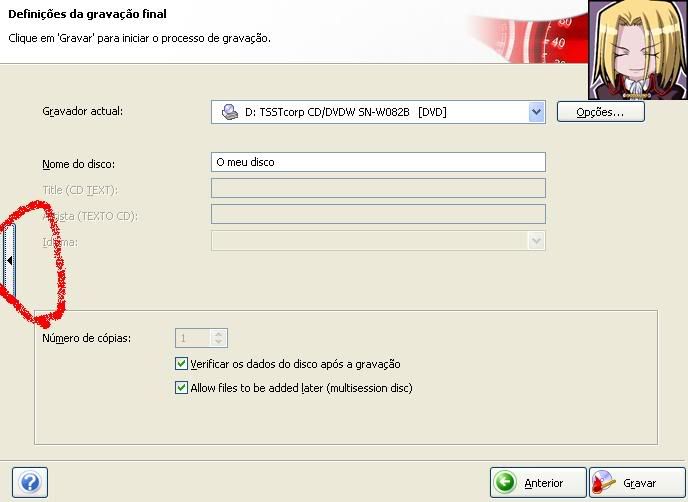Viewport: 688px width, 502px height.
Task: Click the Title (CD TEXT) field
Action: tap(378, 189)
